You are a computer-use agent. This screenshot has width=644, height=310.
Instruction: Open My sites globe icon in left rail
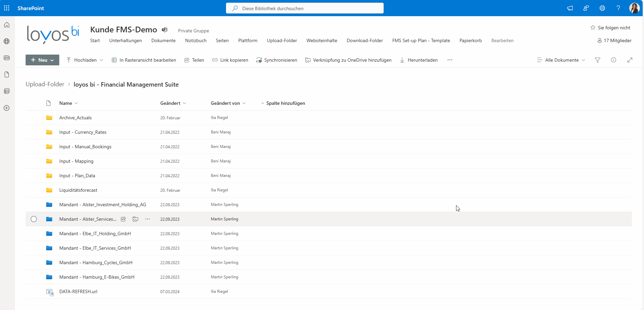click(7, 41)
